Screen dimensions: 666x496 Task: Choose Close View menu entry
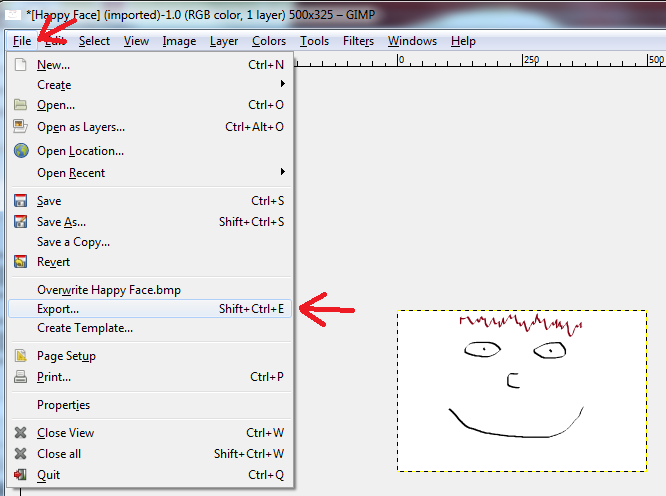150,433
